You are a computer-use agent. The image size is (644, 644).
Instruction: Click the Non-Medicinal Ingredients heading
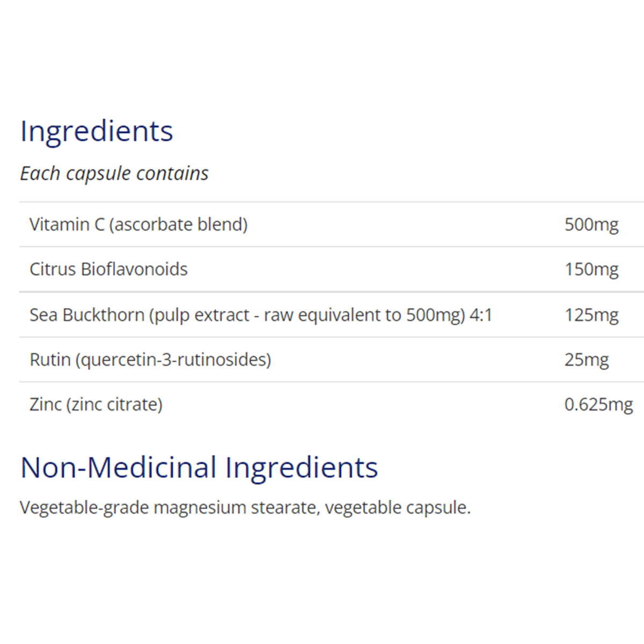199,467
